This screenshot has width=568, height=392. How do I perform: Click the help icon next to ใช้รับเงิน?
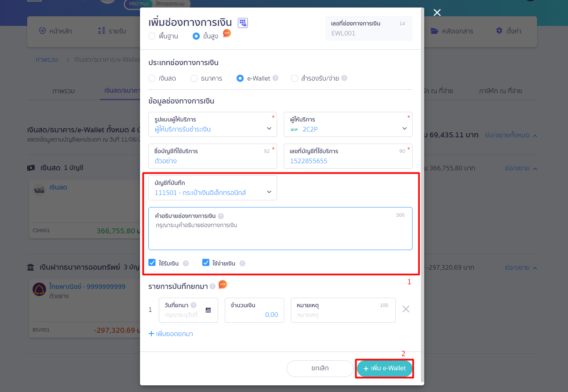(x=186, y=263)
